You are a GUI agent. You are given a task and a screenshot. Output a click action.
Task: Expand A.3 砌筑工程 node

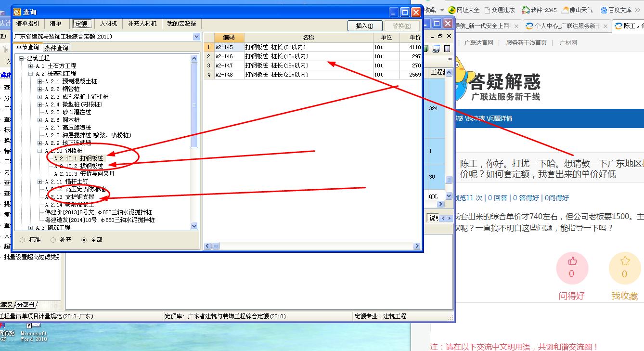(31, 228)
